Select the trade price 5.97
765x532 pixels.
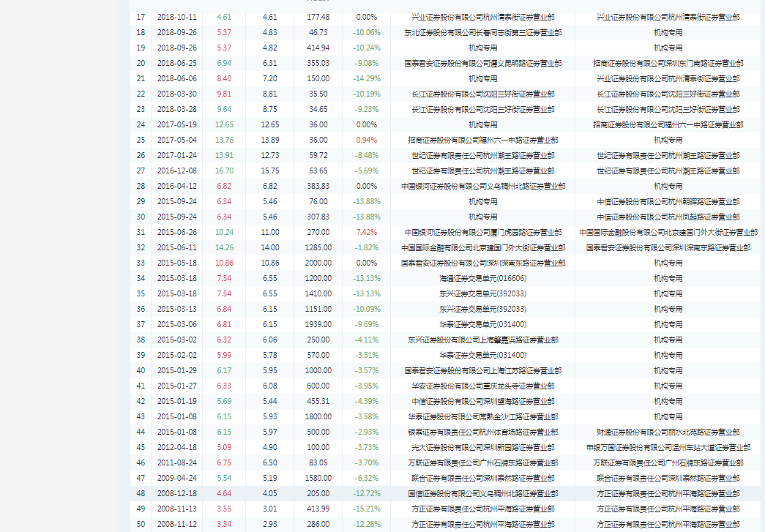[270, 432]
